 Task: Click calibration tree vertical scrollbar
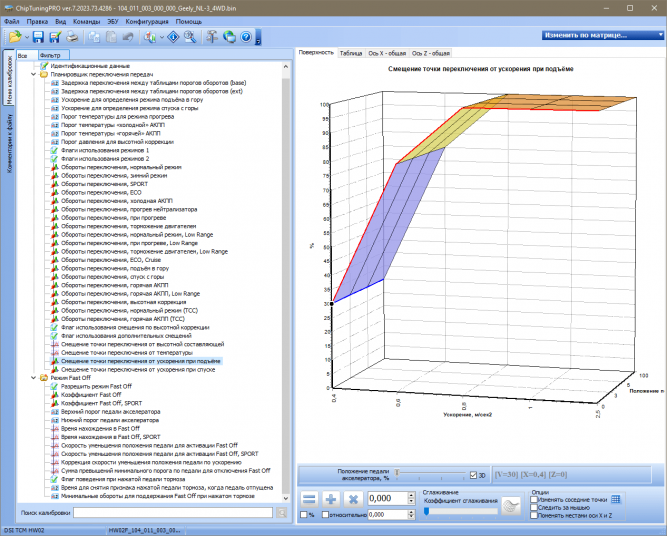286,281
